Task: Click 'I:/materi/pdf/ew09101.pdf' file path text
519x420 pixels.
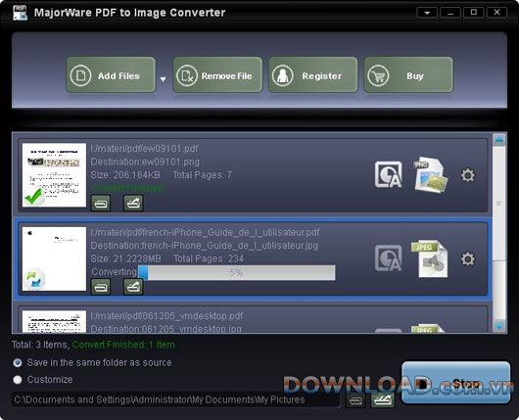Action: coord(144,149)
